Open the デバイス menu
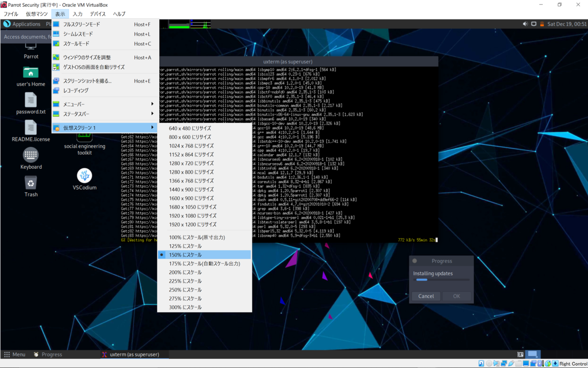Viewport: 588px width, 368px height. [x=98, y=14]
